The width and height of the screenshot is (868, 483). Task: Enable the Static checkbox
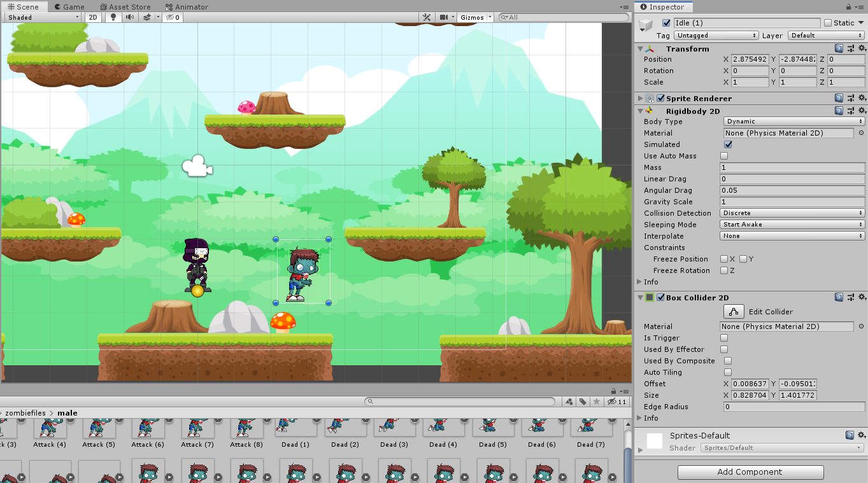pyautogui.click(x=828, y=23)
